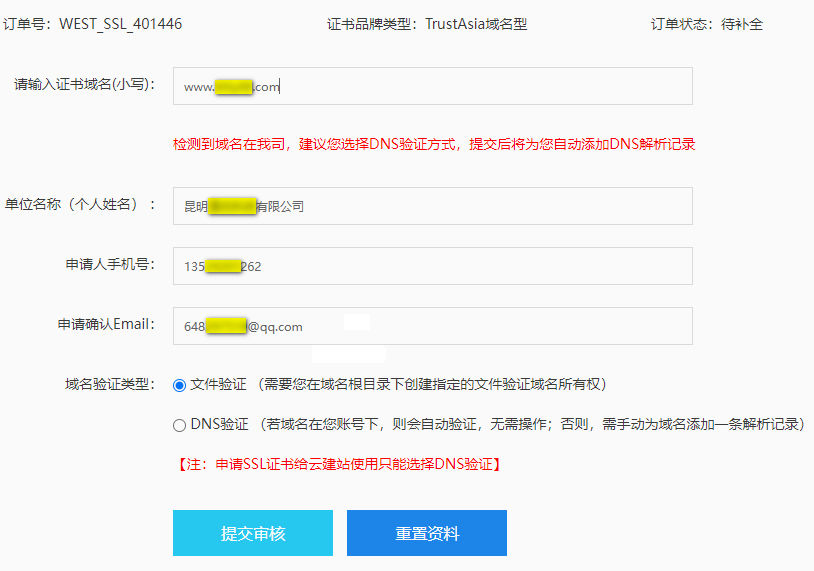Click the 单位名称（个人姓名） label
The width and height of the screenshot is (814, 571).
[x=80, y=204]
